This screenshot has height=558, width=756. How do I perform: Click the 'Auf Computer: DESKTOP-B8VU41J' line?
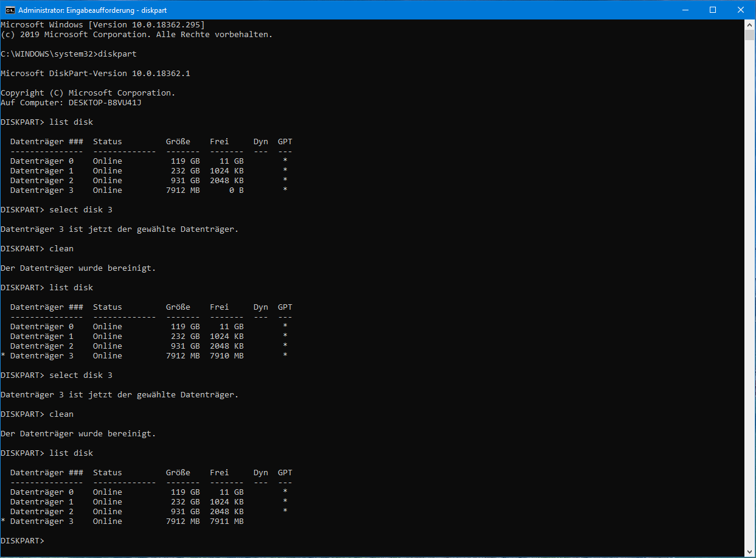point(71,102)
